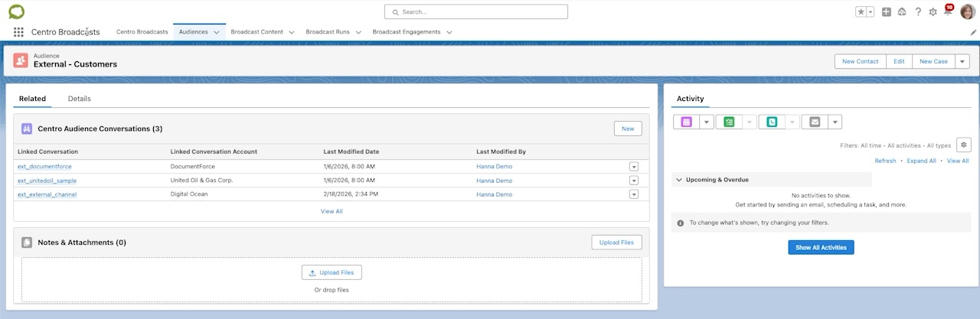This screenshot has width=980, height=319.
Task: Open the favorites list dropdown arrow
Action: tap(871, 11)
